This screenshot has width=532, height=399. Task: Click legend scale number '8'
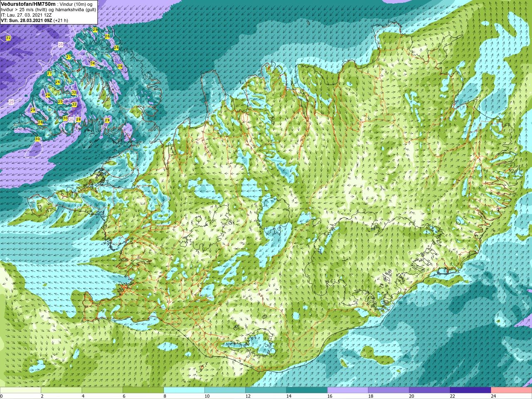(x=165, y=396)
